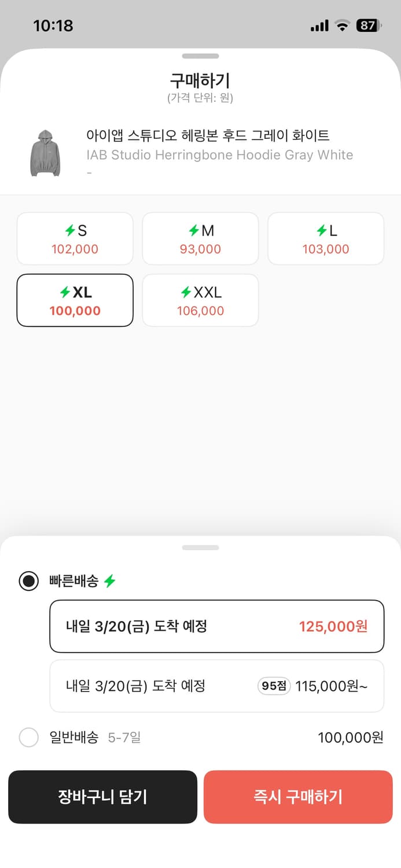Select the 125,000원 arrival option for 3/20
The image size is (401, 868).
pos(216,626)
